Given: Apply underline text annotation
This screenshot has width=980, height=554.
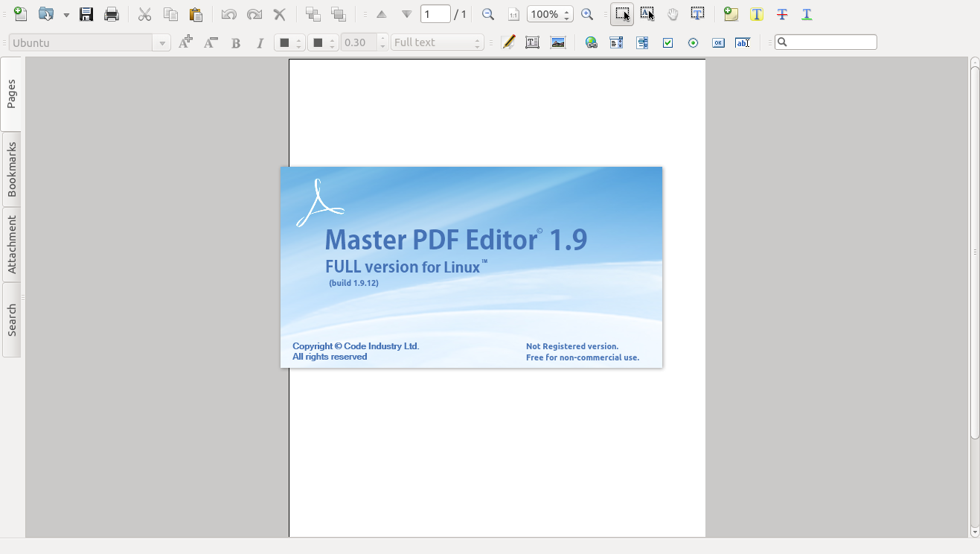Looking at the screenshot, I should 807,14.
